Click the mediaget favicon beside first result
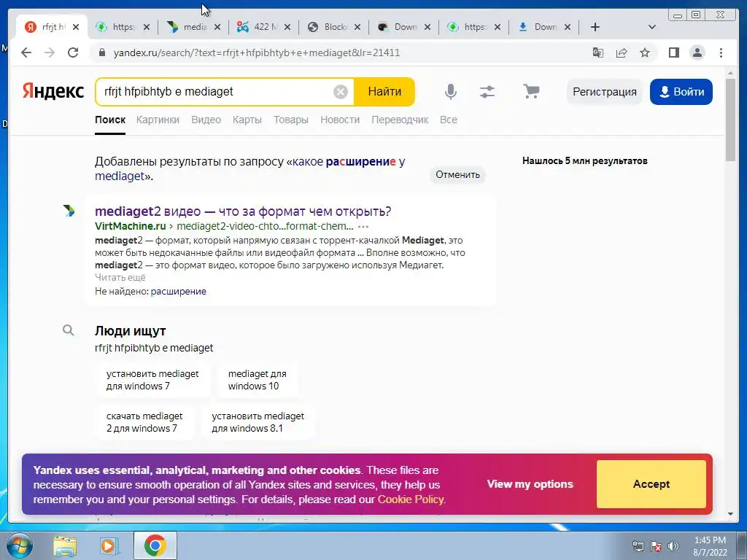The width and height of the screenshot is (747, 560). pyautogui.click(x=69, y=211)
